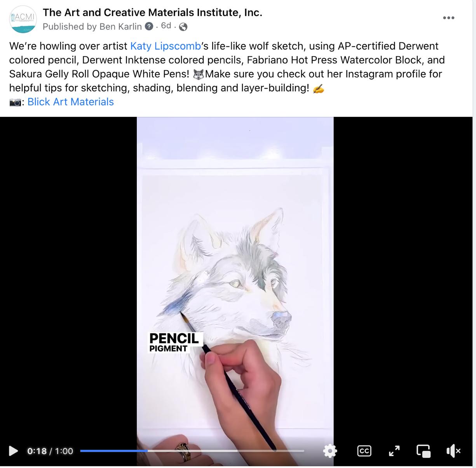Click the help icon beside Ben Karlin
Image resolution: width=476 pixels, height=468 pixels.
(x=149, y=26)
